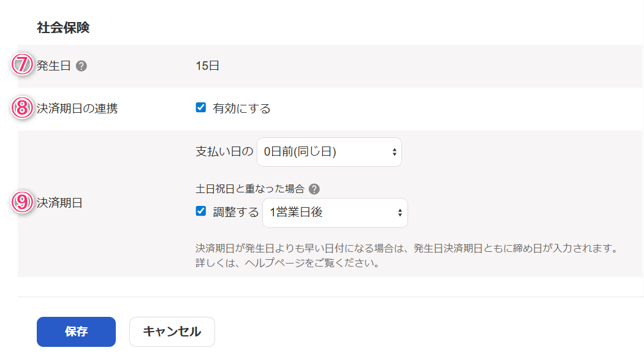Open the 0日前(同じ日) dropdown

(330, 152)
